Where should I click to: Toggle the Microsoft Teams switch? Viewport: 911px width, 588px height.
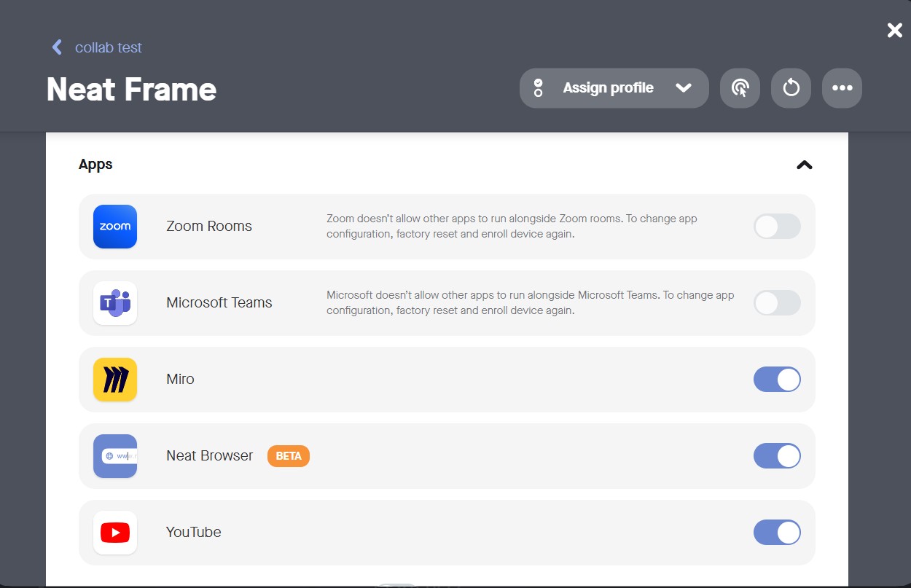[777, 303]
